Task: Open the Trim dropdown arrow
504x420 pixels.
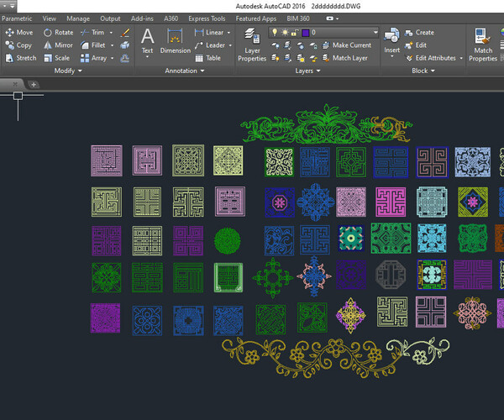Action: pyautogui.click(x=111, y=33)
